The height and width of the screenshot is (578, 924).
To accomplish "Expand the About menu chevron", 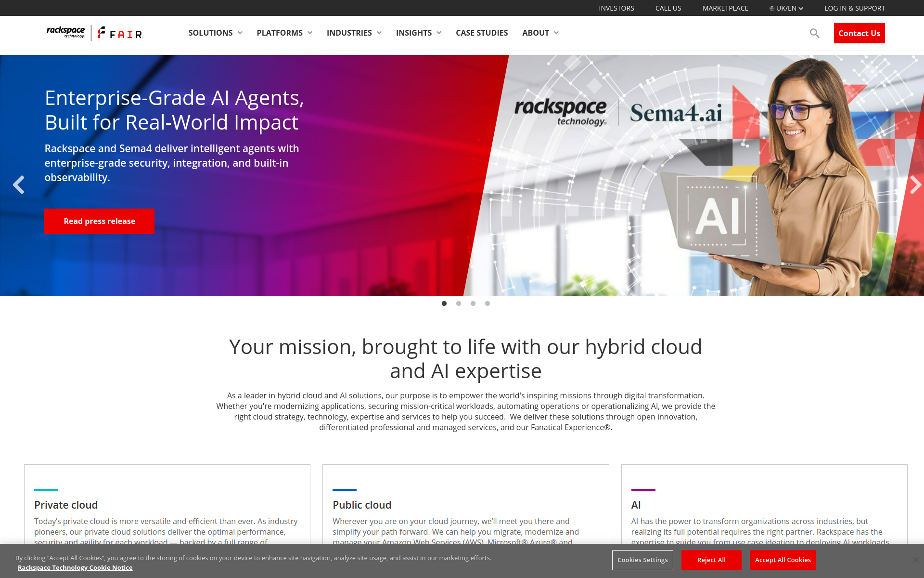I will pyautogui.click(x=556, y=33).
